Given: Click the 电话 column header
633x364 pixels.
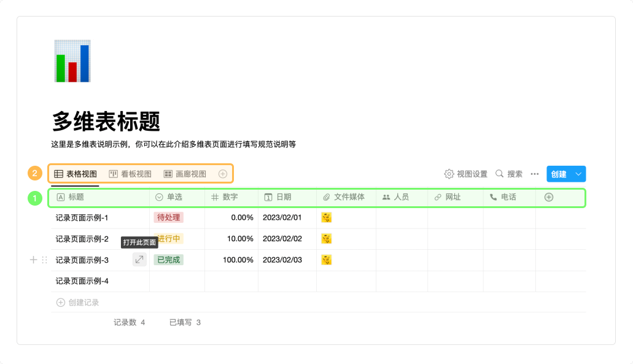Looking at the screenshot, I should (510, 197).
